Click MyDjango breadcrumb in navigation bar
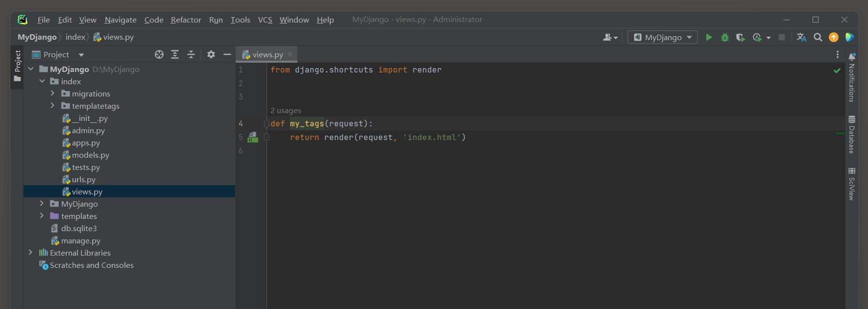 tap(37, 37)
